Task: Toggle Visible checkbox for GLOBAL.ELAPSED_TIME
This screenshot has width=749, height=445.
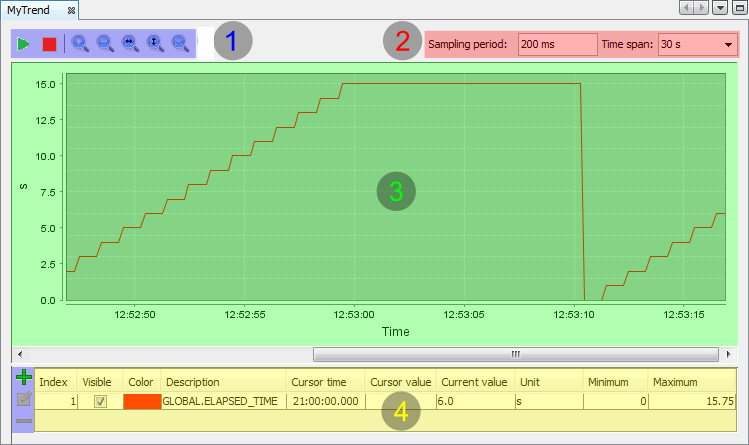Action: [x=100, y=402]
